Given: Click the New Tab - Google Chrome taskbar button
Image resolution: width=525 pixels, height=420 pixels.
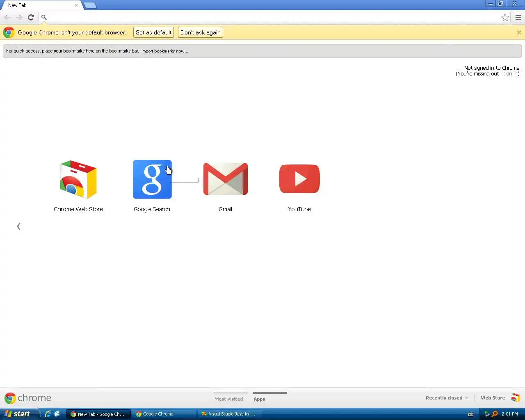Looking at the screenshot, I should pos(98,414).
